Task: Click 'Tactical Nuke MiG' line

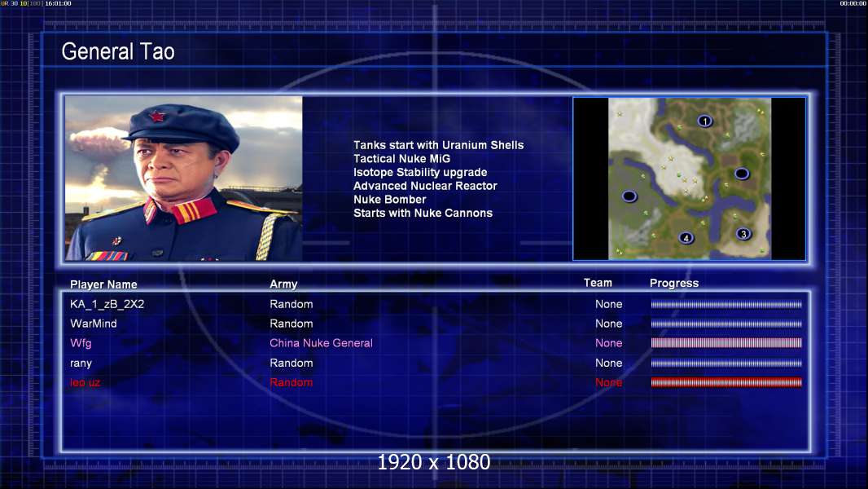Action: point(402,158)
